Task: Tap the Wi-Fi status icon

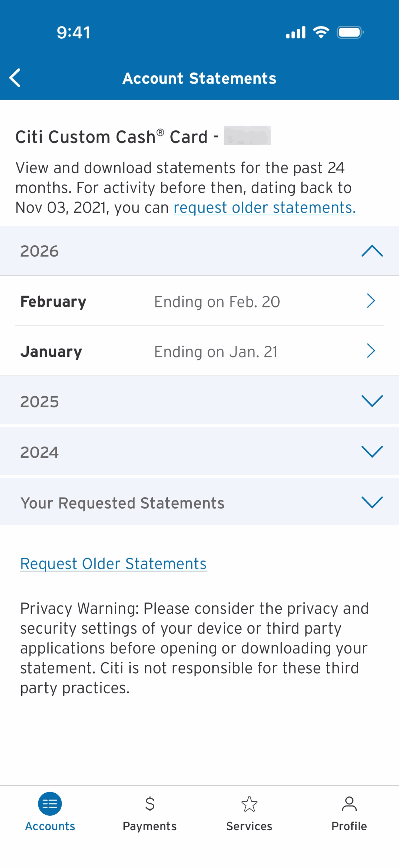Action: (x=321, y=32)
